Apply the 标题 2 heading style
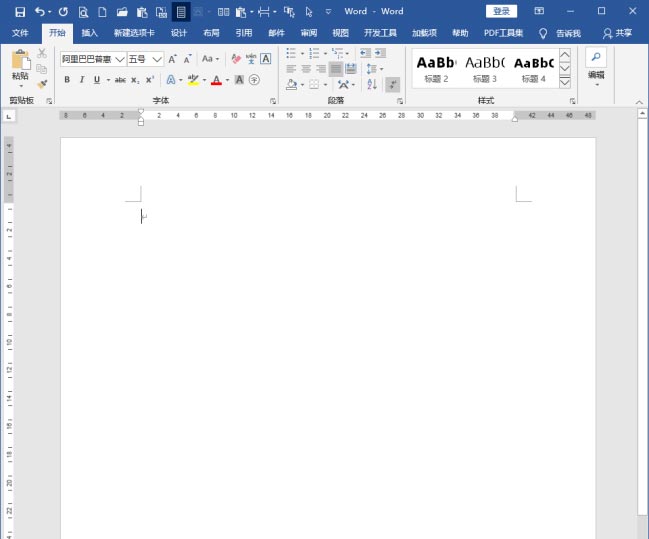649x539 pixels. [x=436, y=67]
